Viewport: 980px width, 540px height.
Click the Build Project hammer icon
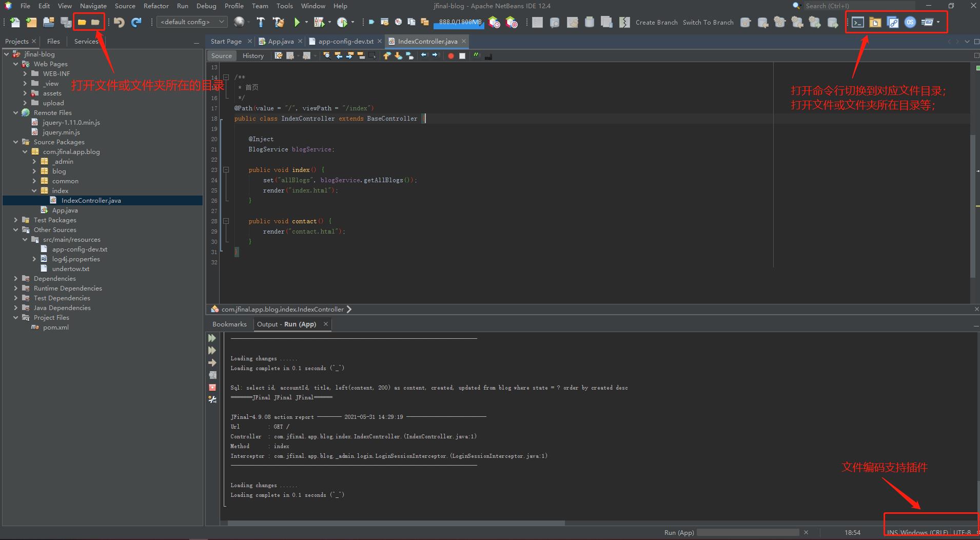(261, 22)
